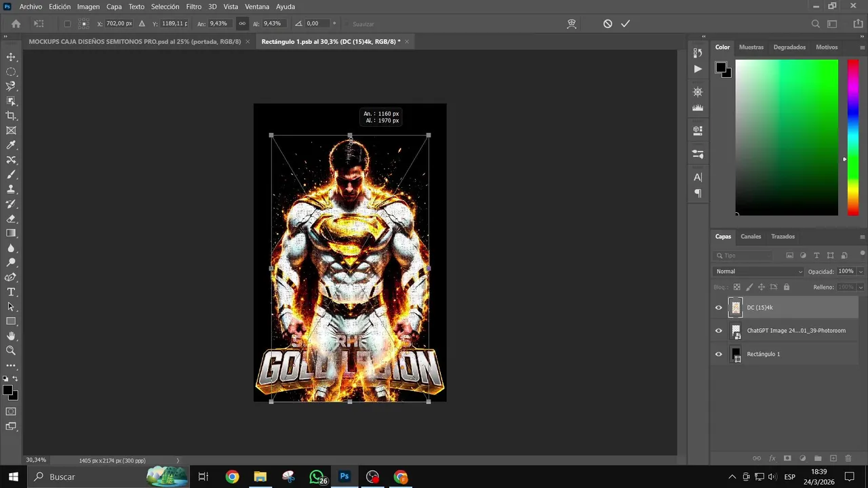Select the Gradient tool
868x488 pixels.
(x=11, y=233)
